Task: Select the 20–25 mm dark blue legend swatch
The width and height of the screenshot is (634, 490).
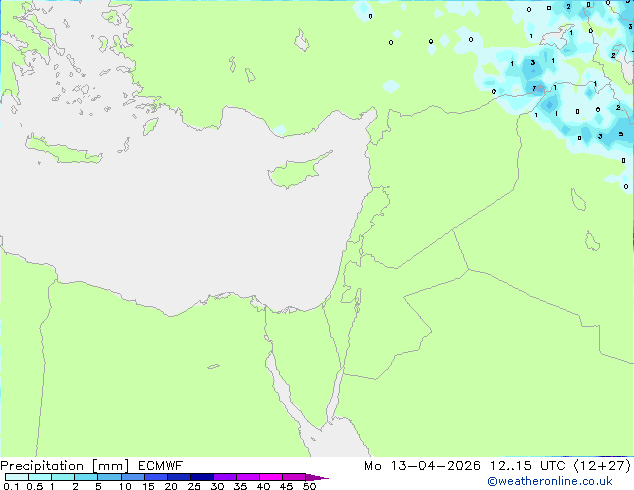Action: 179,477
